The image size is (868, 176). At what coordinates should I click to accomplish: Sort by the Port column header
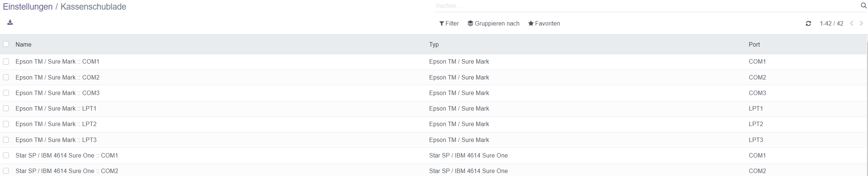coord(754,44)
